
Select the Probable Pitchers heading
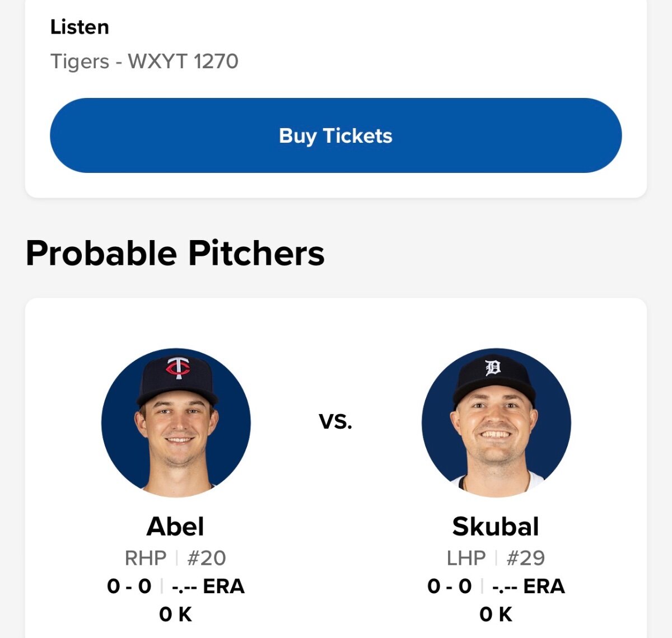(175, 253)
